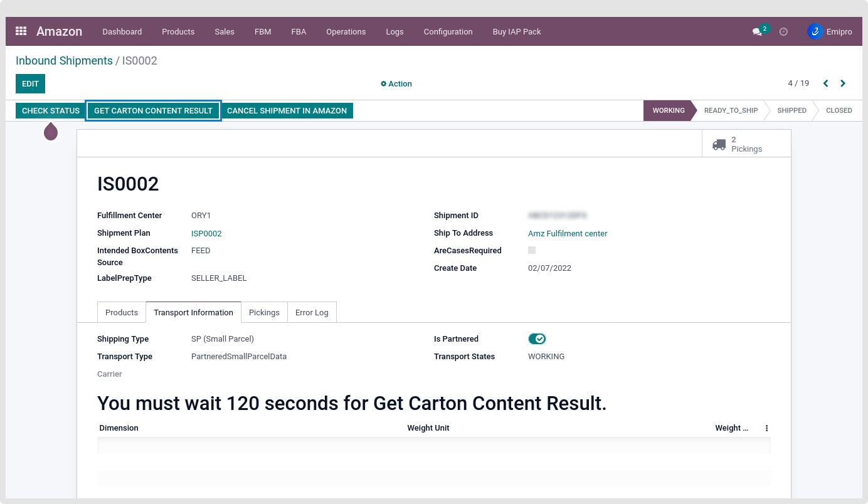Click the activities clock icon
Screen dimensions: 868x504
click(x=783, y=32)
